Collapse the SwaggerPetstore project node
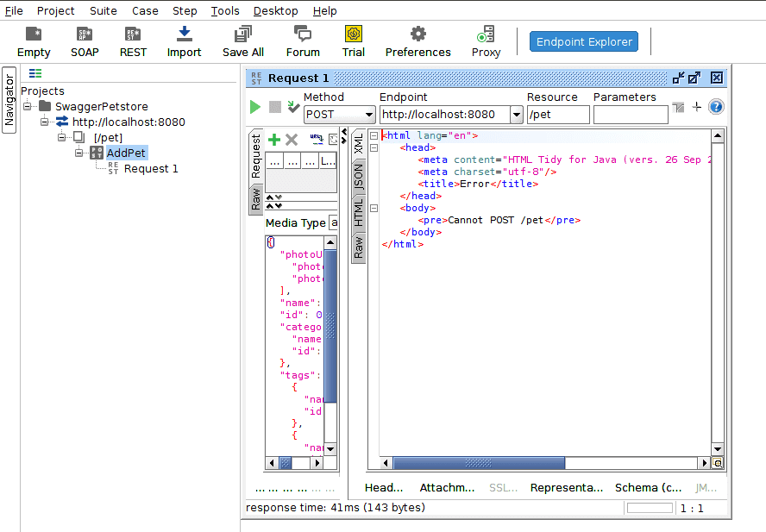Image resolution: width=766 pixels, height=532 pixels. pyautogui.click(x=27, y=107)
